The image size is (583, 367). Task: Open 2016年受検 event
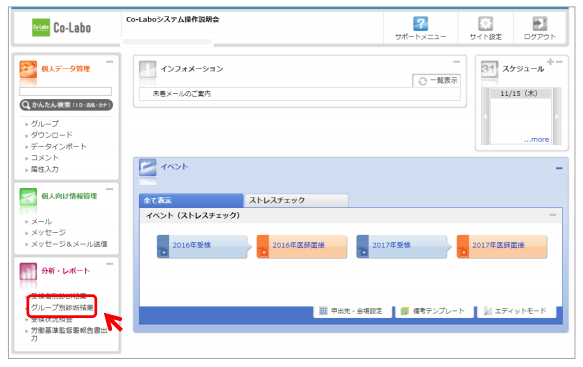pos(203,246)
